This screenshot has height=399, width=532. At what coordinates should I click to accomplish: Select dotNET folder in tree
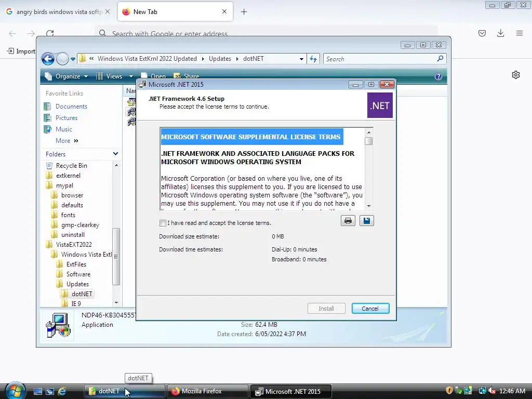(x=82, y=294)
